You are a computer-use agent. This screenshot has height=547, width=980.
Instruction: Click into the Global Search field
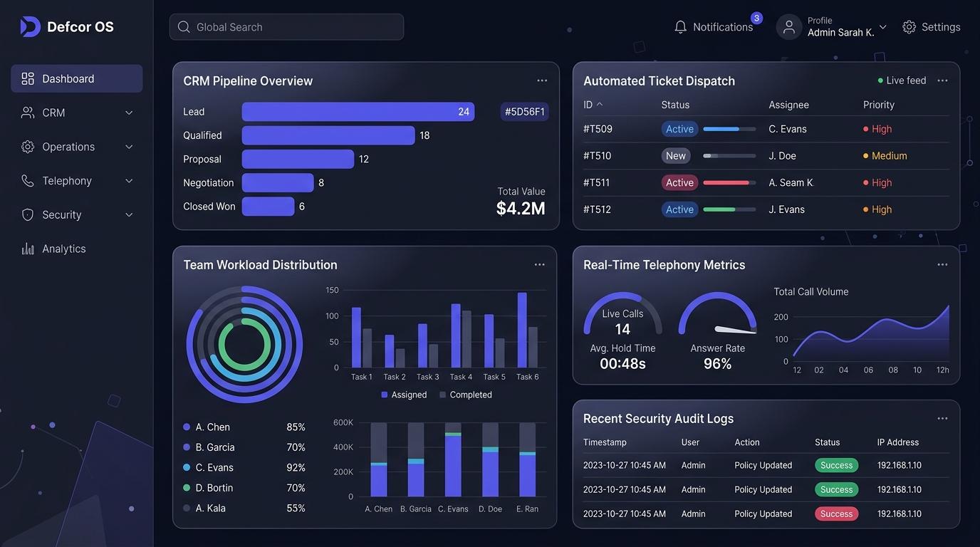(x=286, y=27)
